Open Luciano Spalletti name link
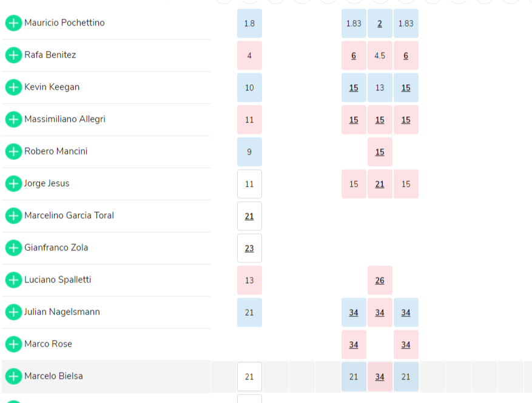 click(58, 279)
